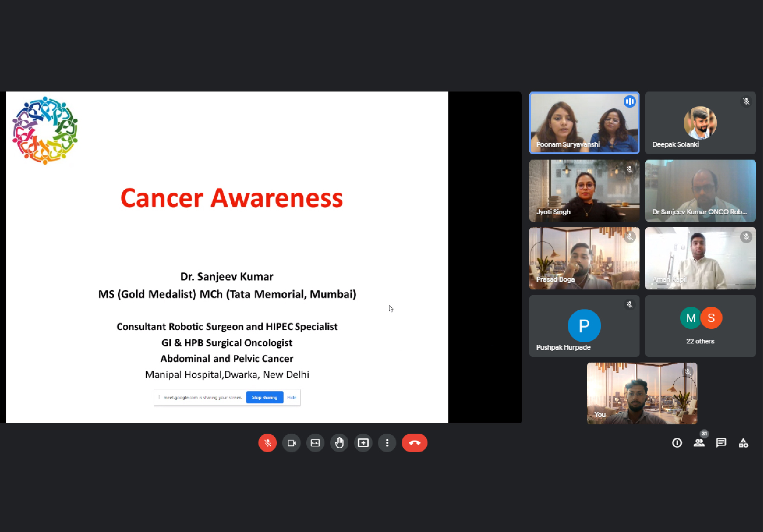Click the Hide link in sharing banner
Image resolution: width=763 pixels, height=532 pixels.
click(x=292, y=398)
